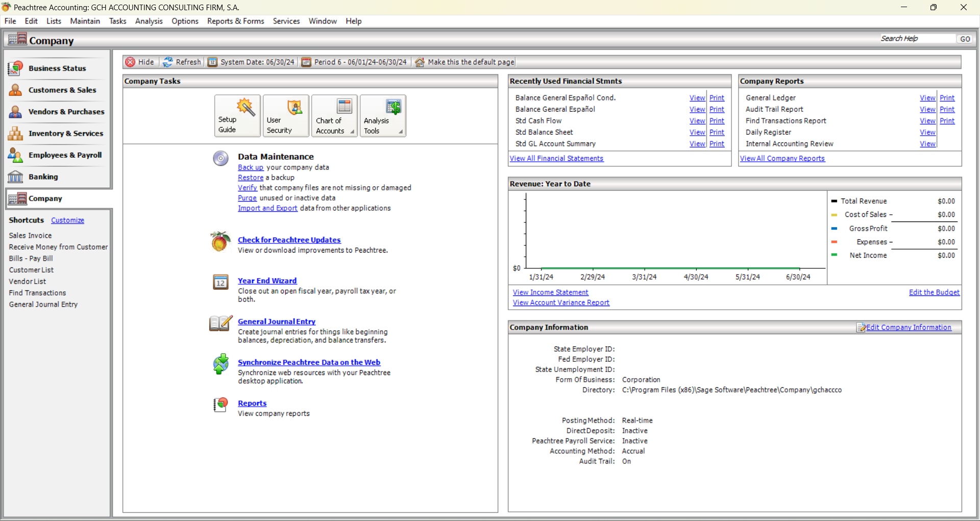Screen dimensions: 980x521
Task: Open the Vendor List shortcut
Action: 27,282
